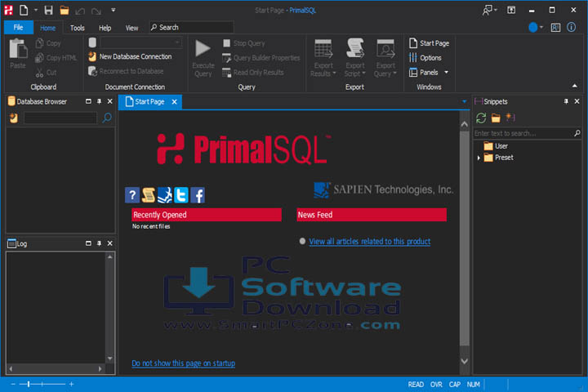
Task: Select the User folder in Snippets
Action: tap(496, 146)
